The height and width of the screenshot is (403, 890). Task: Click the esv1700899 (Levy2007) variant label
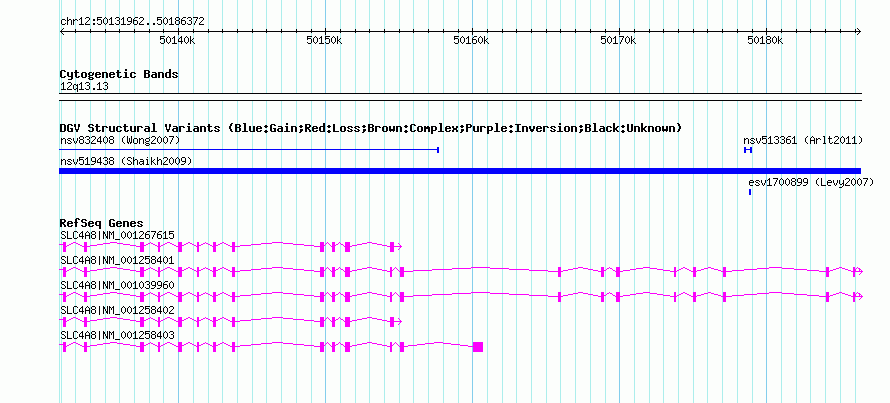pos(811,183)
